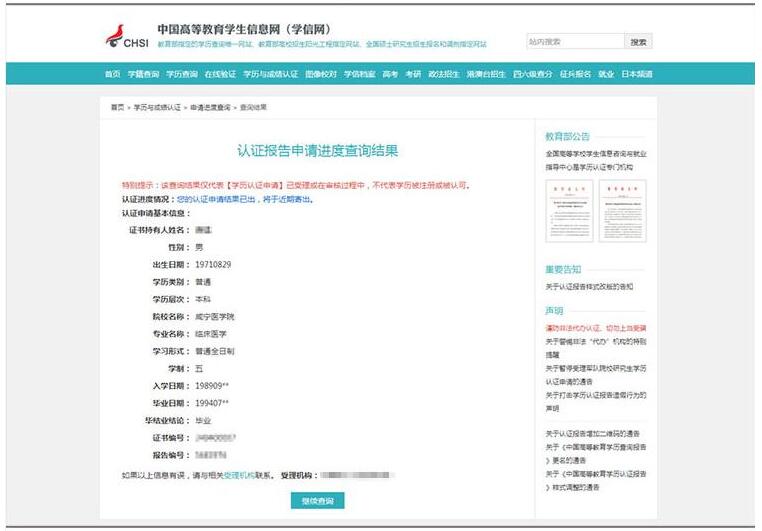This screenshot has width=762, height=531.
Task: Open the red 谨防非法代办认证 notice link
Action: 595,328
